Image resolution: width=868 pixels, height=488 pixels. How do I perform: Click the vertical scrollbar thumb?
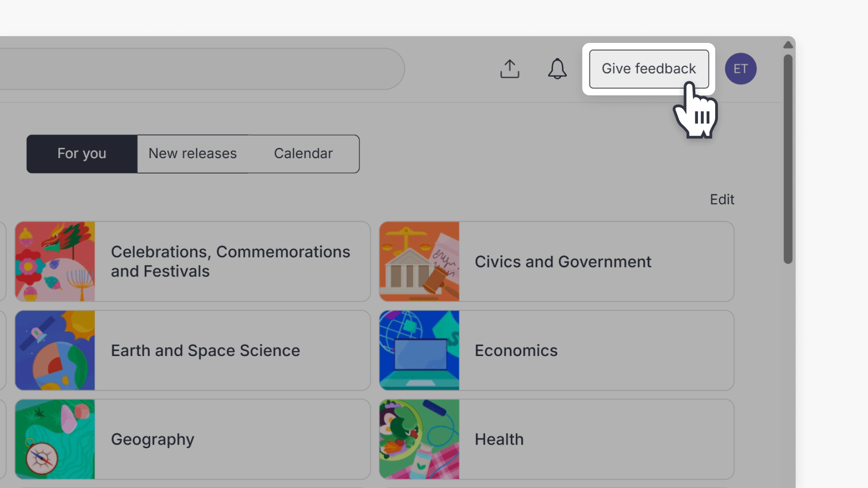788,158
